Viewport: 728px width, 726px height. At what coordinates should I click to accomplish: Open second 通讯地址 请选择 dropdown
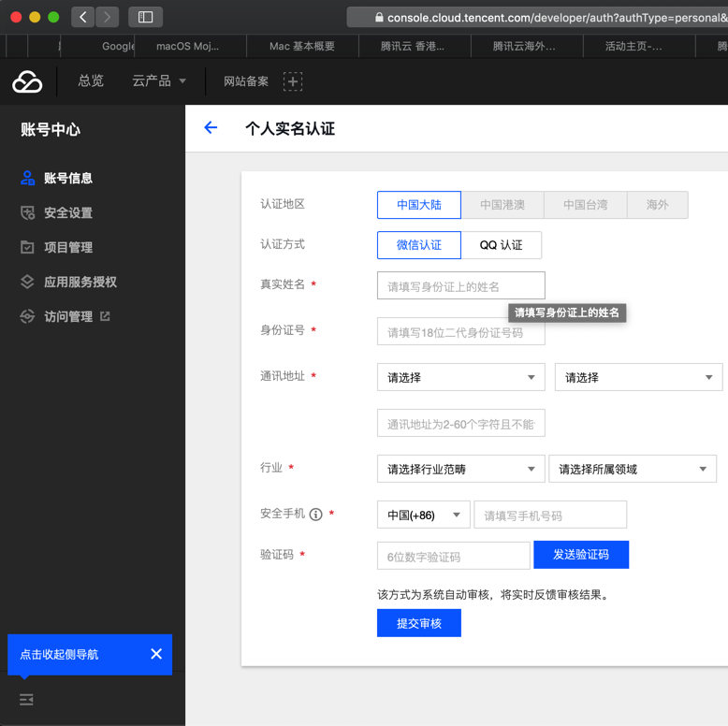[x=638, y=377]
